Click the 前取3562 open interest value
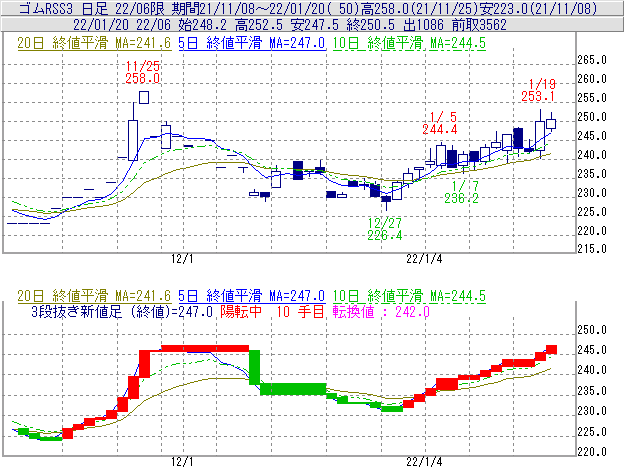This screenshot has height=475, width=624. tap(479, 25)
